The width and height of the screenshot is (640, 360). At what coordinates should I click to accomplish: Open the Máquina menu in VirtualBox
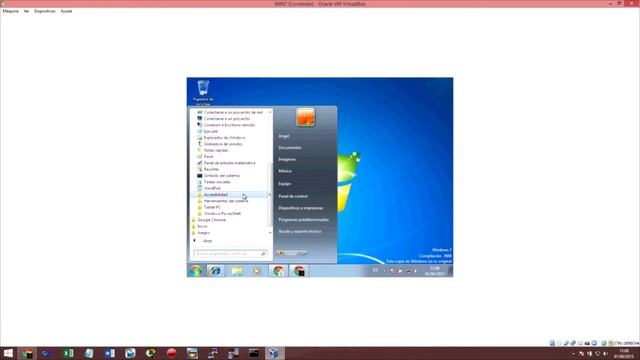tap(11, 11)
